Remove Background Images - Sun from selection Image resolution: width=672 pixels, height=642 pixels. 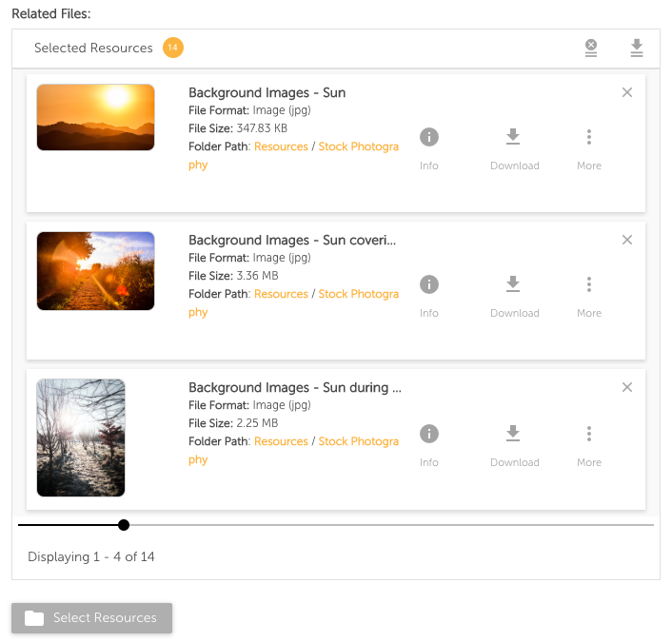627,92
